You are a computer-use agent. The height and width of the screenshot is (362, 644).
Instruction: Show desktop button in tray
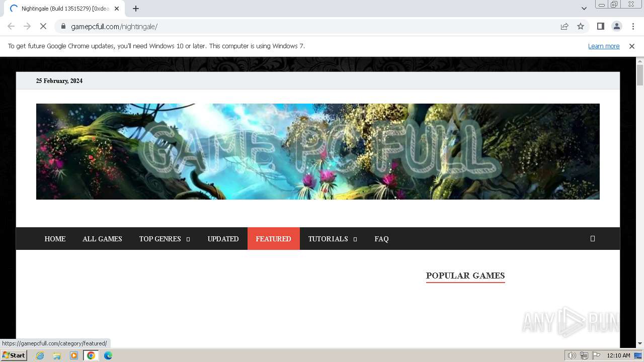(x=638, y=355)
